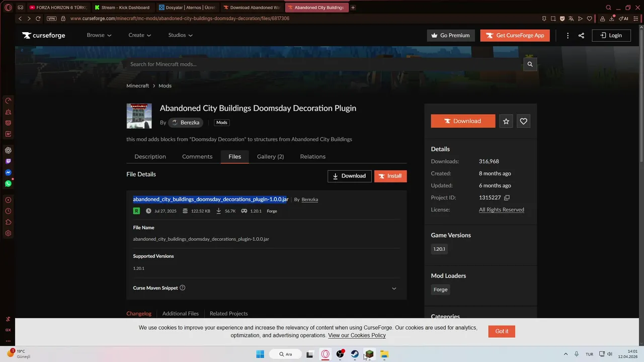This screenshot has width=644, height=362.
Task: Click Mods breadcrumb link
Action: coord(165,86)
